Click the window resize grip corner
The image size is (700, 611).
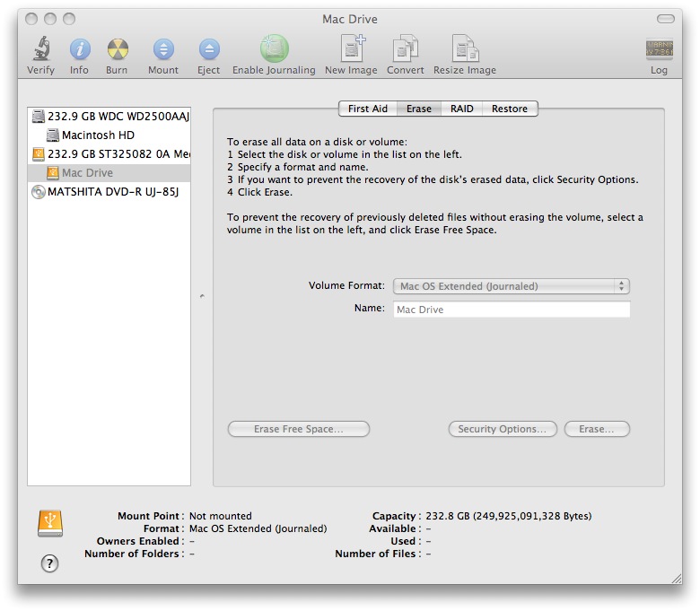(x=677, y=579)
